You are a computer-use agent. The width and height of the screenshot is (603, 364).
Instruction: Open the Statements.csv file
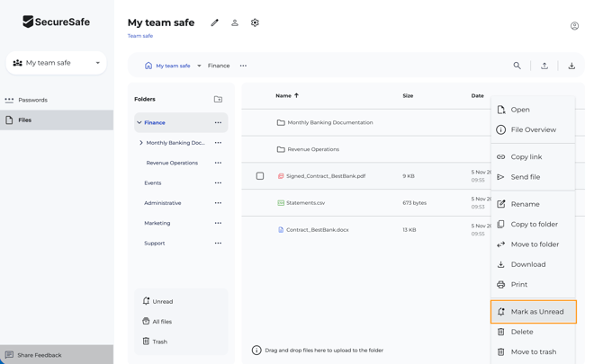[x=305, y=203]
